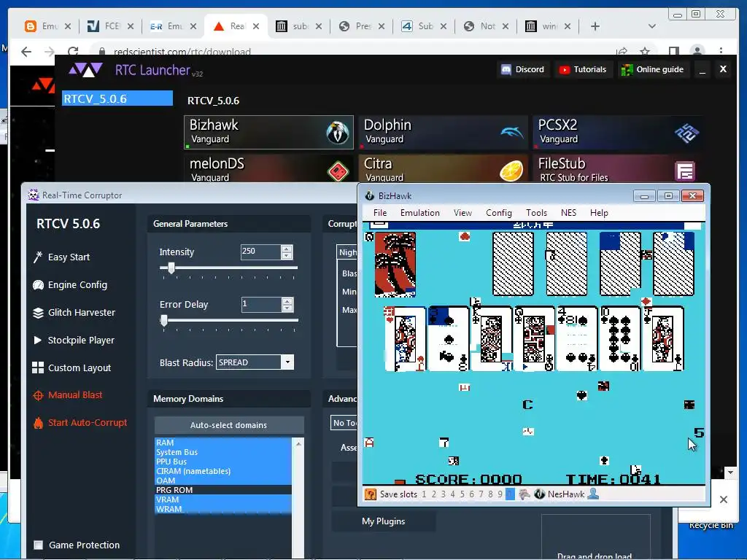The image size is (747, 560).
Task: Switch to the Sub browser tab
Action: [x=423, y=26]
